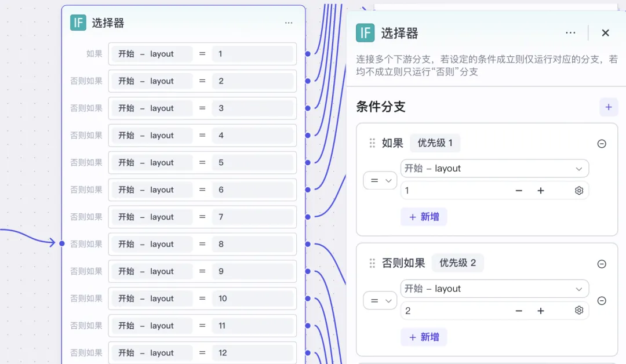Image resolution: width=626 pixels, height=364 pixels.
Task: Increase value 2 with plus stepper
Action: coord(541,311)
